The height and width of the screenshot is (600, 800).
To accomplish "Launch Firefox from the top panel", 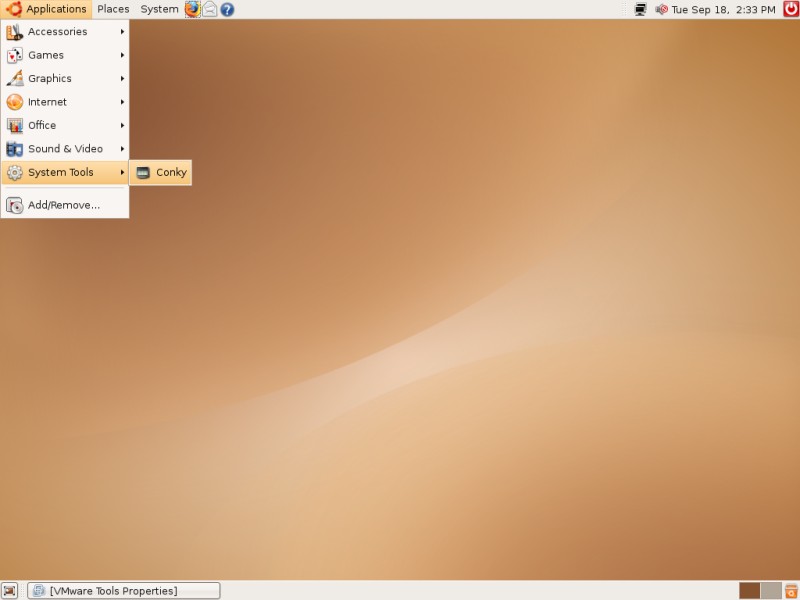I will click(192, 9).
